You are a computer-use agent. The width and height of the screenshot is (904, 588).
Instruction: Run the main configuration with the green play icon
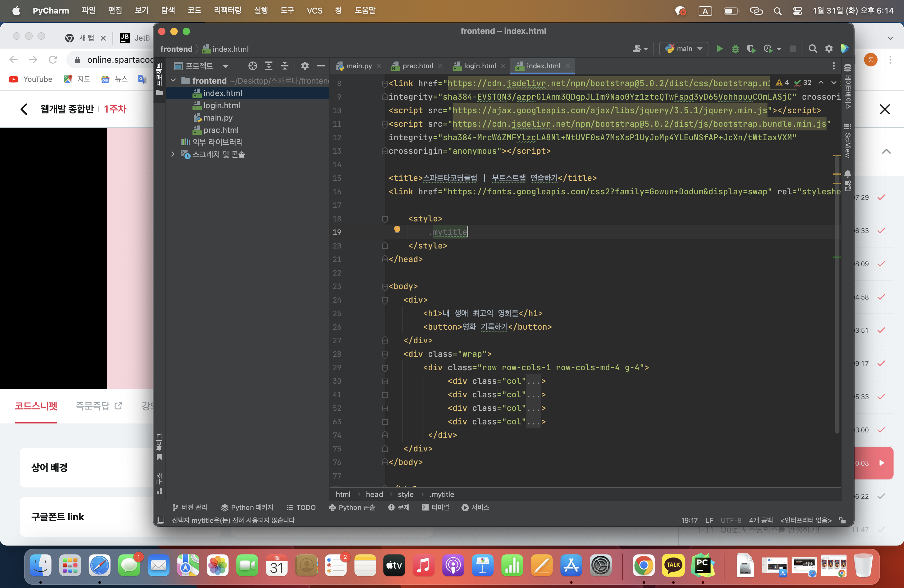click(720, 49)
